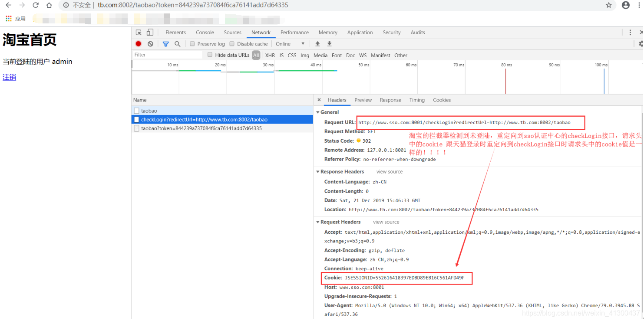The height and width of the screenshot is (321, 644).
Task: Toggle the network filter funnel icon
Action: [x=165, y=44]
